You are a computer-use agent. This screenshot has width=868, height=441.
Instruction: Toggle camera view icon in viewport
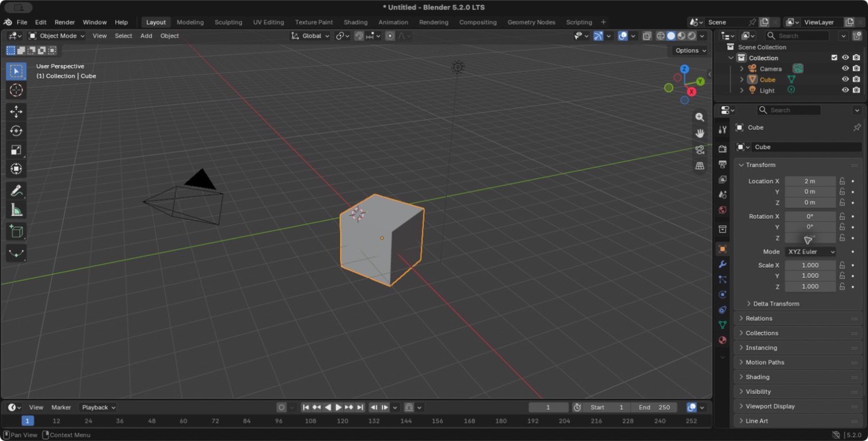(700, 150)
